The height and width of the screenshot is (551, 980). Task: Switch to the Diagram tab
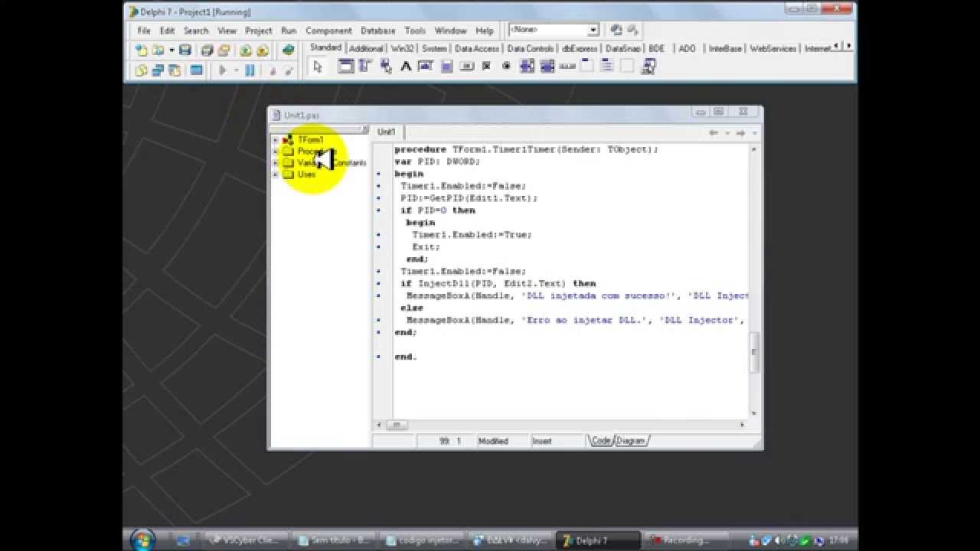[x=631, y=441]
